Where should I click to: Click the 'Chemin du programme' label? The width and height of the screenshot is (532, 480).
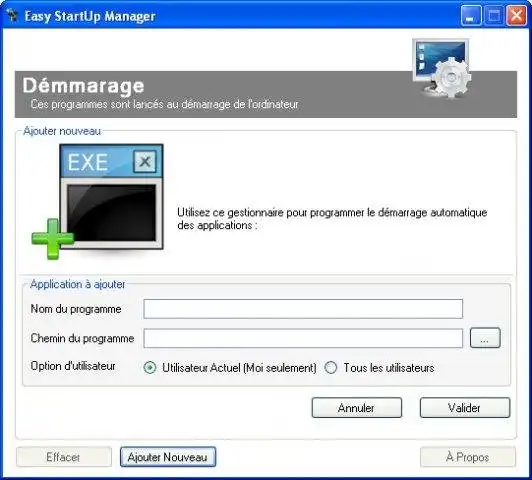[82, 338]
